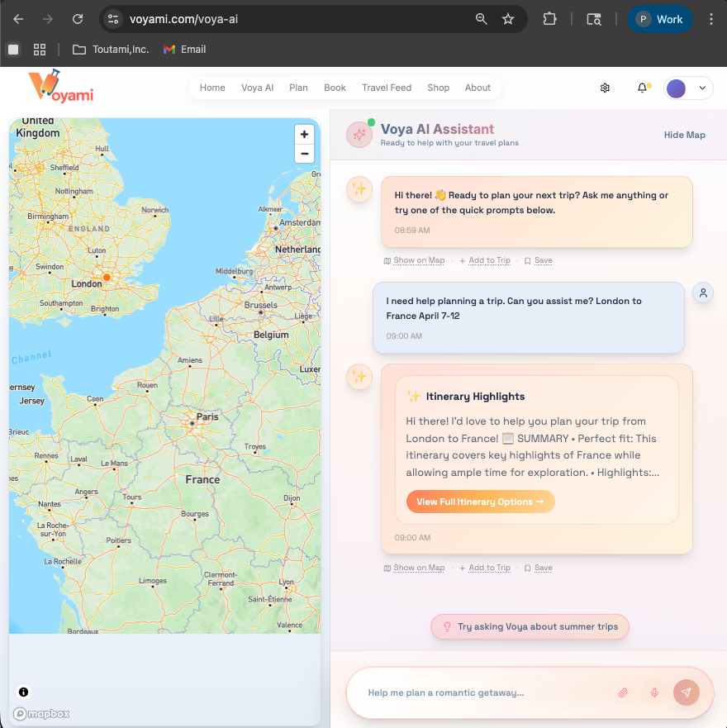Open the profile account chevron dropdown
This screenshot has width=727, height=728.
point(702,87)
